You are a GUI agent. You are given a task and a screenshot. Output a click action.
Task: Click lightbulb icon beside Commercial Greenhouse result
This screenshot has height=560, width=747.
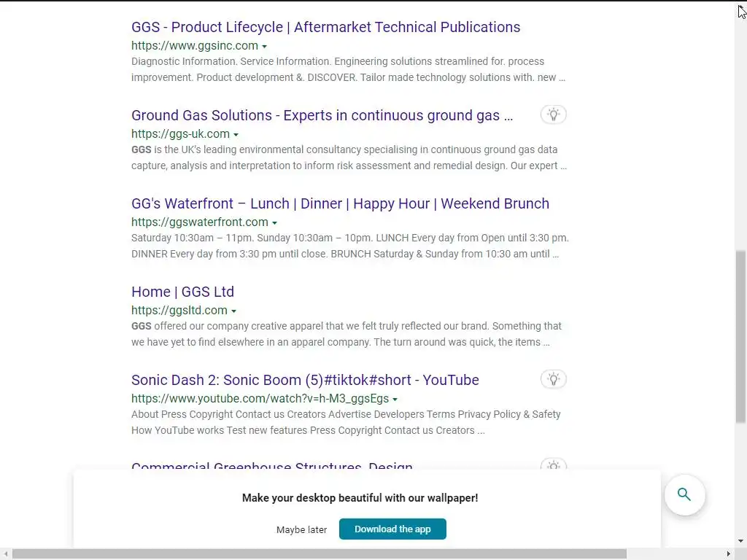(553, 464)
